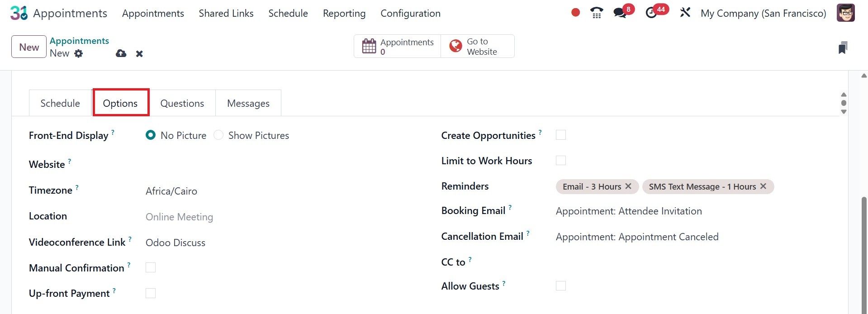Open the activities clock icon

[651, 13]
